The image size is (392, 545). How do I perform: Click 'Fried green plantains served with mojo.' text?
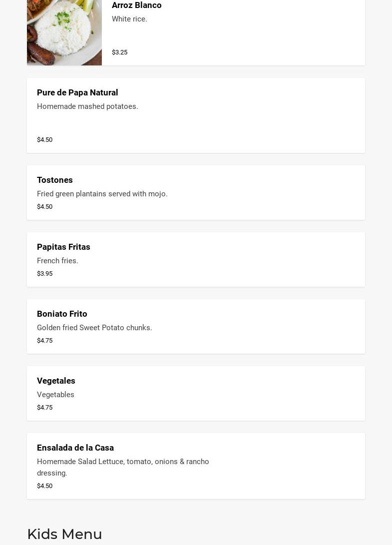pos(102,194)
